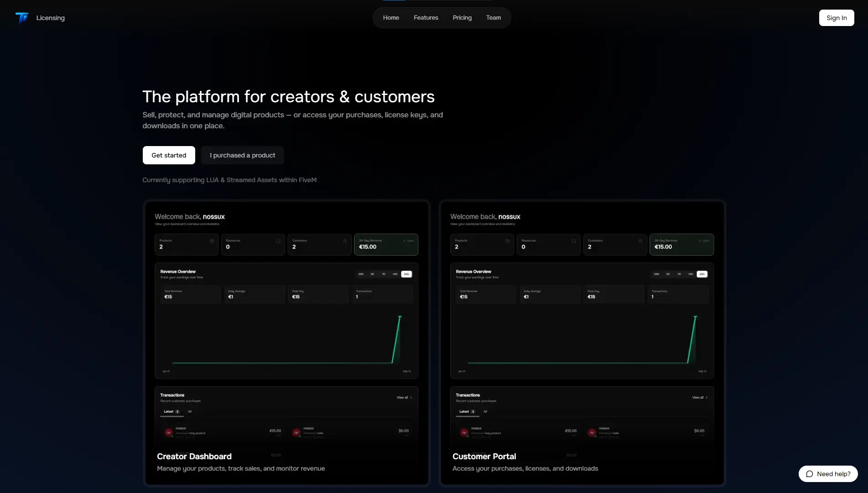Image resolution: width=868 pixels, height=493 pixels.
Task: Open the Pricing navigation item
Action: 462,17
